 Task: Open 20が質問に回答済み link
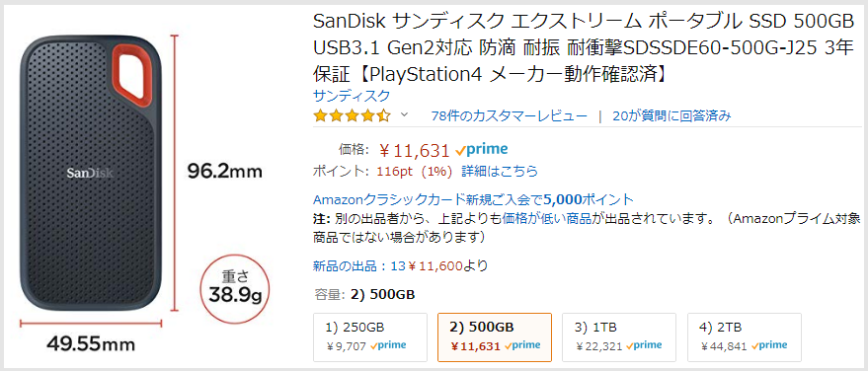click(672, 115)
